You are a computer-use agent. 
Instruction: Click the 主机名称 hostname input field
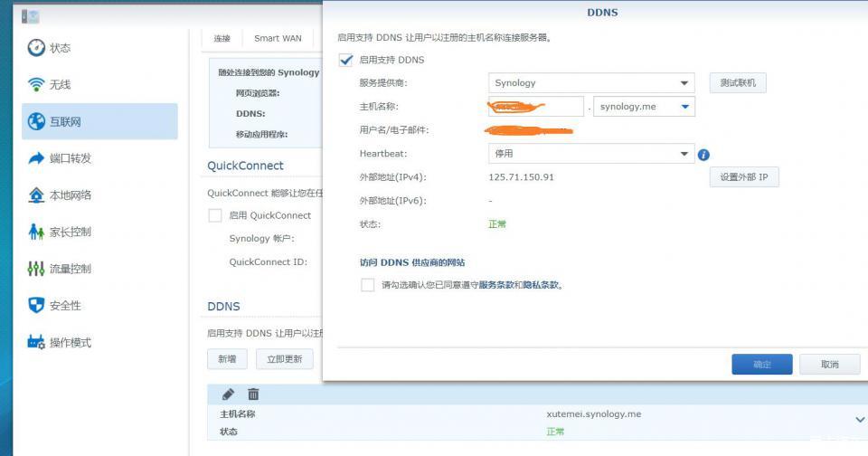[x=536, y=107]
